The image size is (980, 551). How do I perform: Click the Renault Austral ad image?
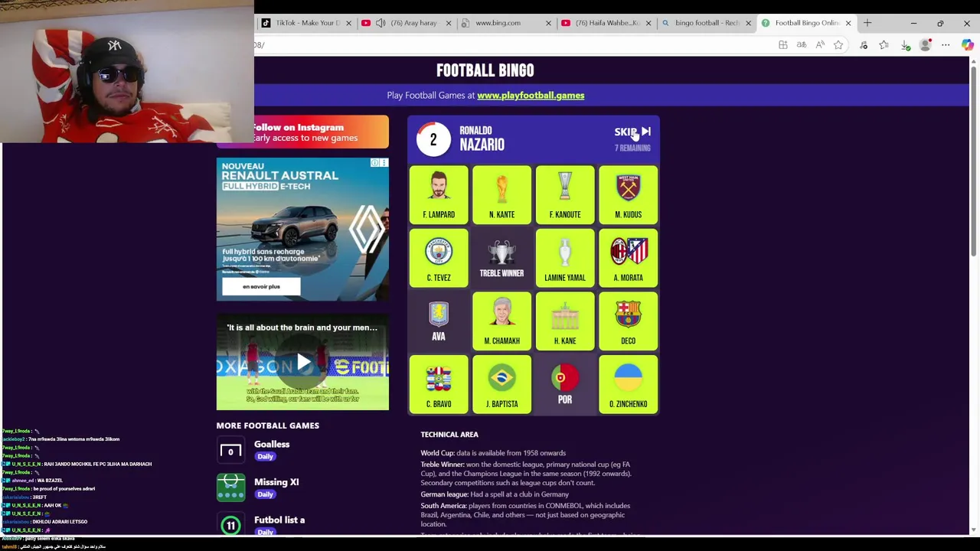(x=302, y=230)
